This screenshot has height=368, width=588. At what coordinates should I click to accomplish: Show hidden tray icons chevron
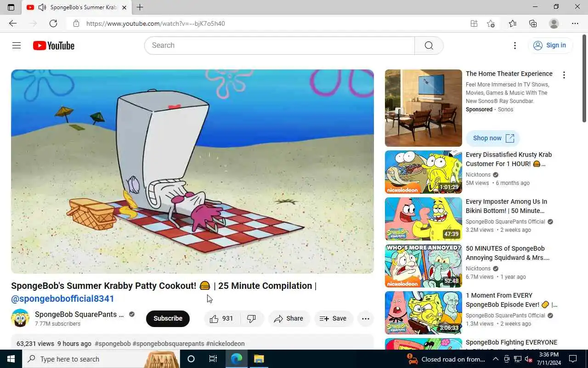(496, 359)
